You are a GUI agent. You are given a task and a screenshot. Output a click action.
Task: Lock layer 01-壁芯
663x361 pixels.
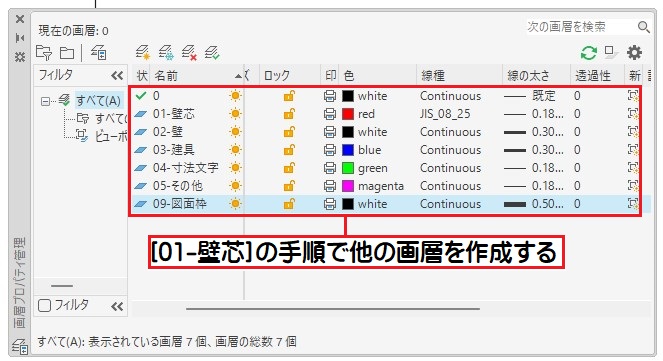(289, 114)
